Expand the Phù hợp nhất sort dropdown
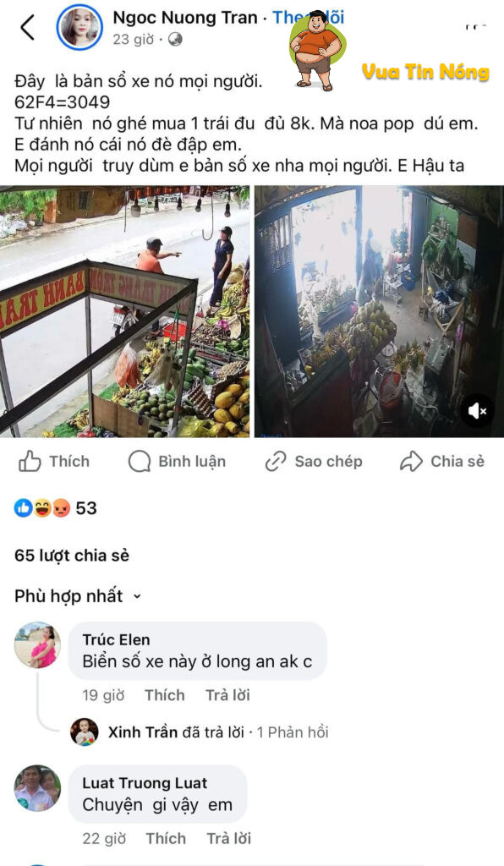 tap(78, 596)
